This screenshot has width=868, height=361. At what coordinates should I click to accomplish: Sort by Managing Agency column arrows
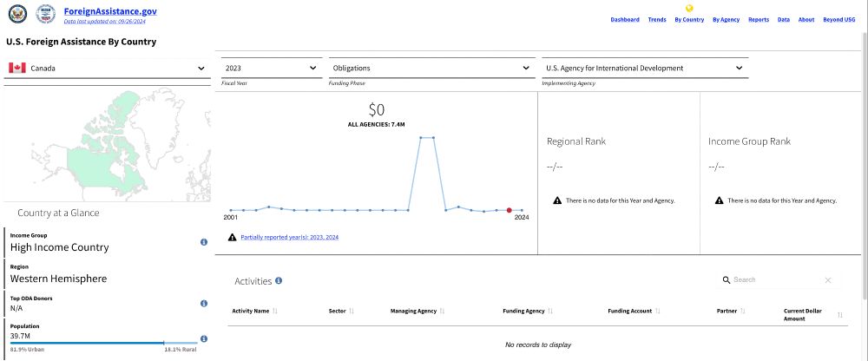[443, 312]
